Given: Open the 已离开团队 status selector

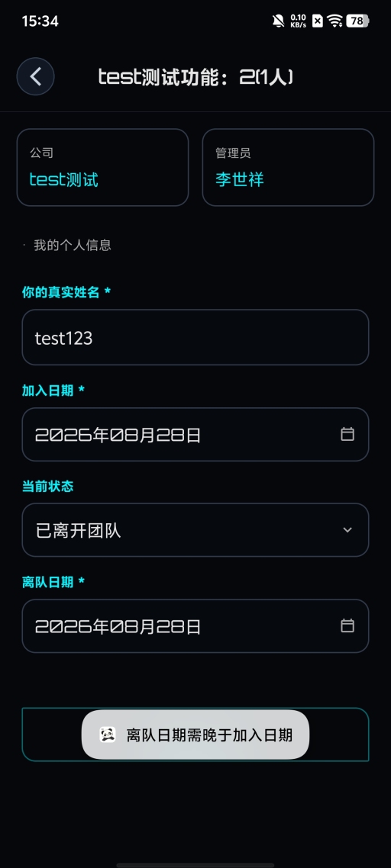Looking at the screenshot, I should click(195, 530).
